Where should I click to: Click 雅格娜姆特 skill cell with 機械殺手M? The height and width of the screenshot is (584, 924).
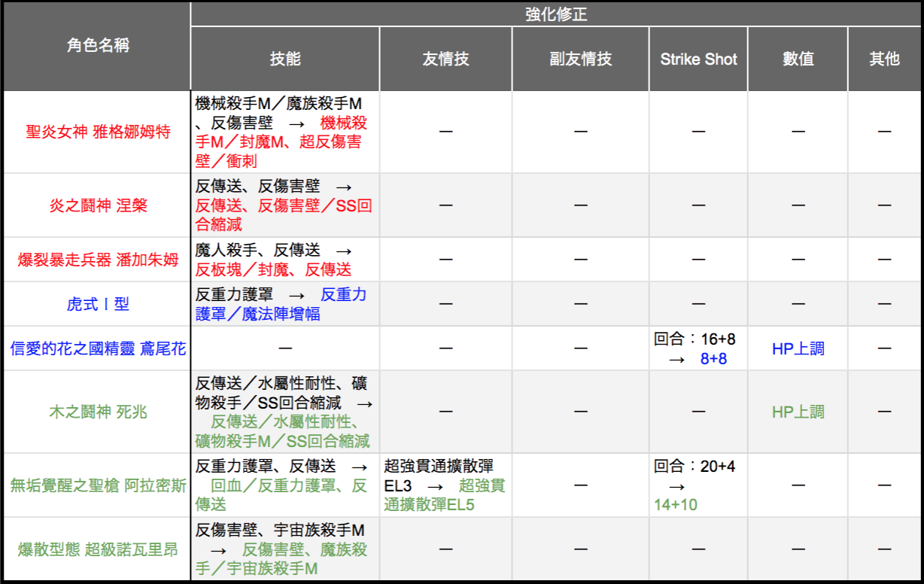click(284, 132)
